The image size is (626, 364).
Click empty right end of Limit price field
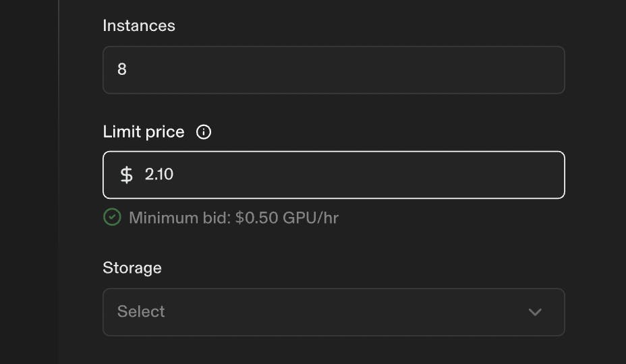513,175
